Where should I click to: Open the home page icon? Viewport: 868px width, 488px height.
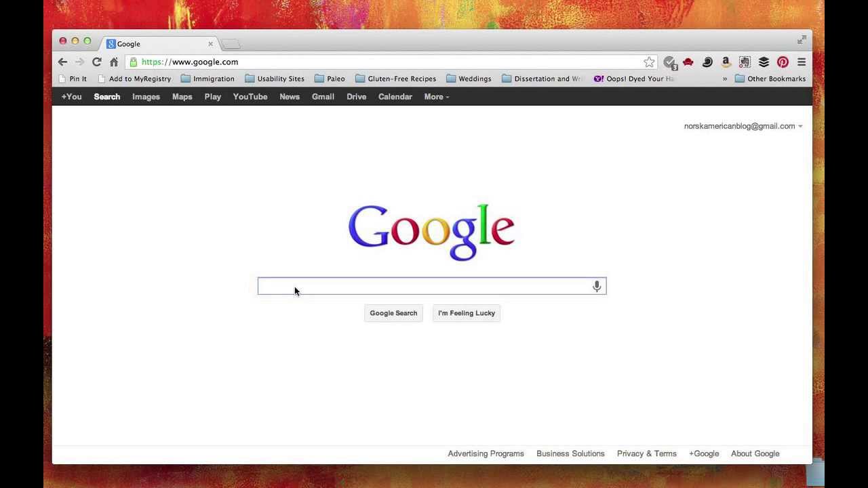coord(114,62)
